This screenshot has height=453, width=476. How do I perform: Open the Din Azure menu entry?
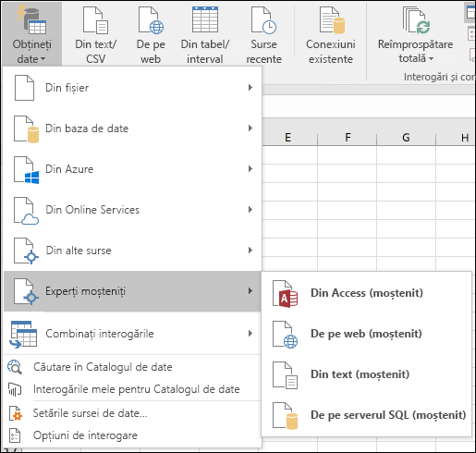132,169
